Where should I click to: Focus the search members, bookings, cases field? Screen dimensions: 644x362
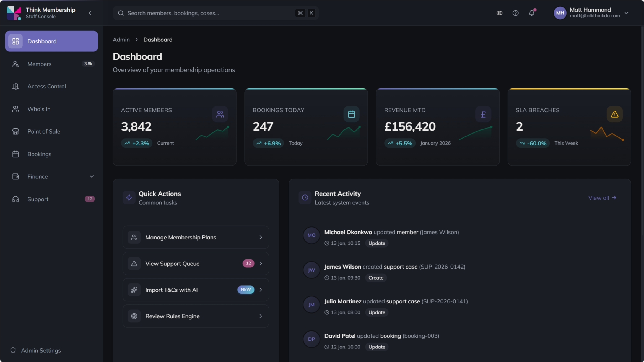(216, 13)
